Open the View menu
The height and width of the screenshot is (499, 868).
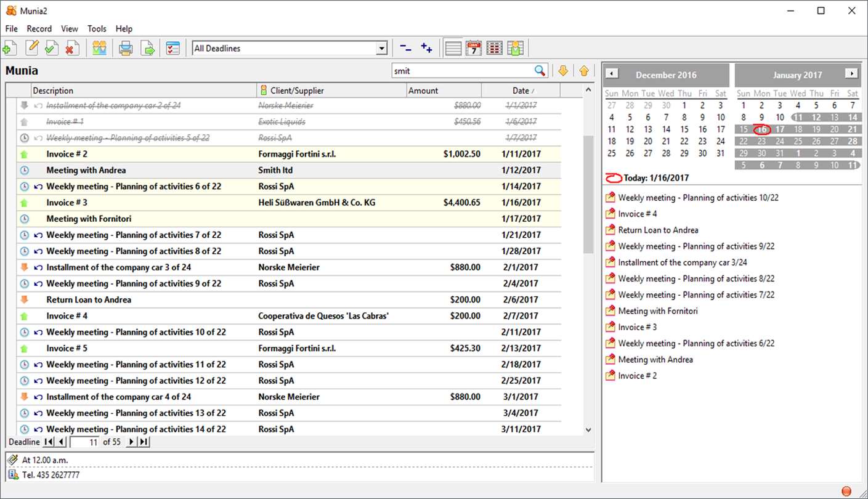[70, 29]
